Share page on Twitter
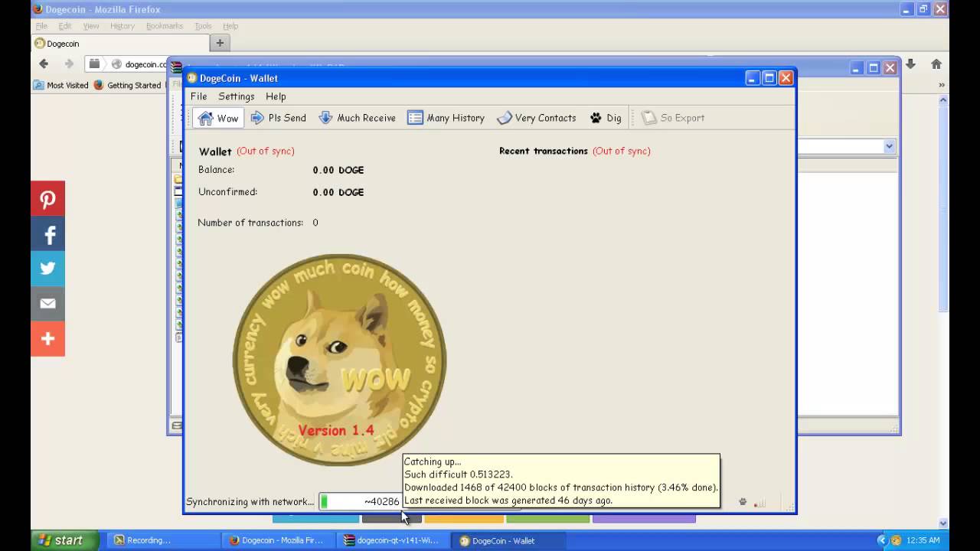Screen dimensions: 980x551 [x=47, y=269]
